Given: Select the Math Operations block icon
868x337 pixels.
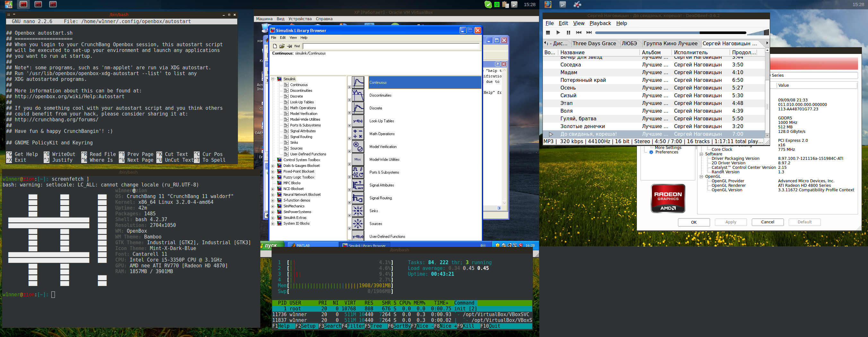Looking at the screenshot, I should (x=358, y=134).
